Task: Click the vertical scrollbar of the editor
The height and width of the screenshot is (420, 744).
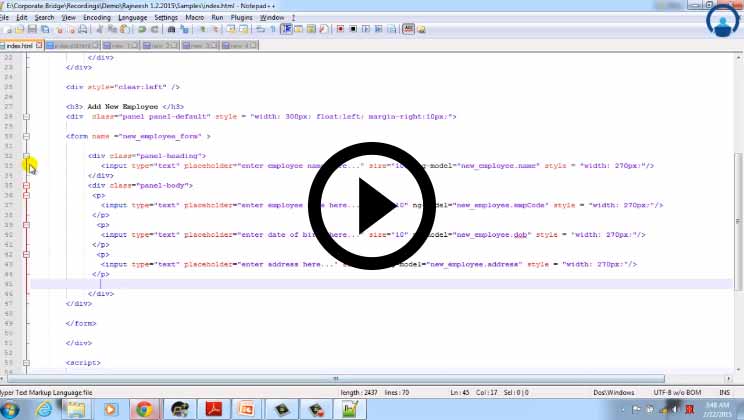Action: click(739, 200)
